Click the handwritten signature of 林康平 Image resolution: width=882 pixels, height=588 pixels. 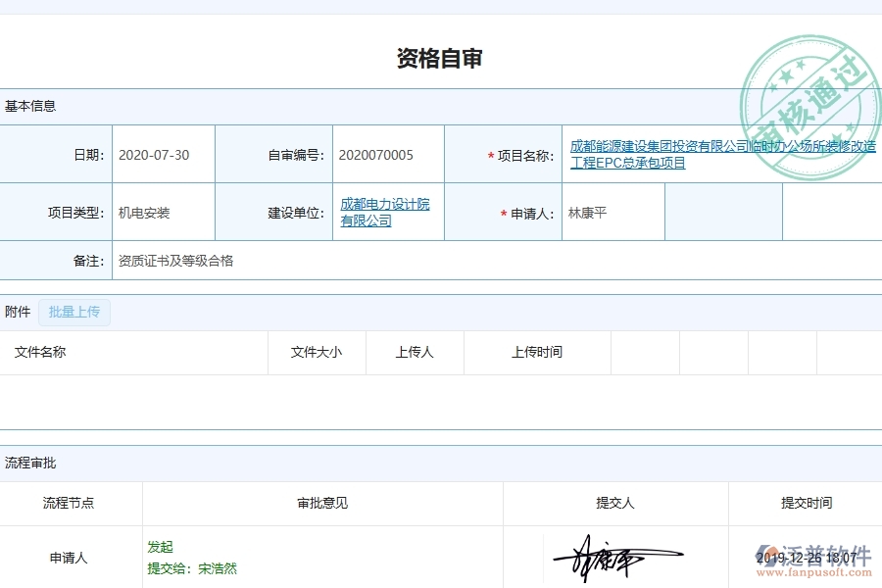point(610,555)
